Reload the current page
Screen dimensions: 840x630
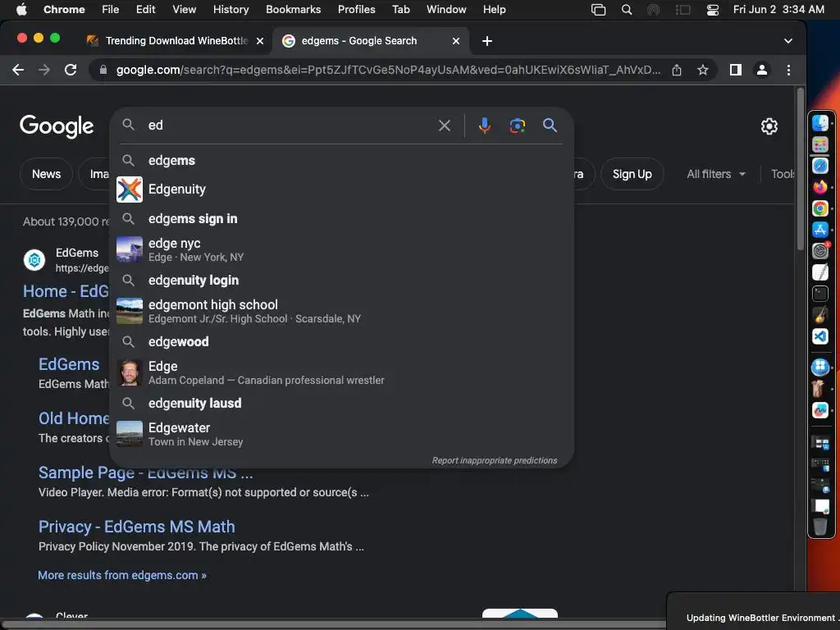click(x=71, y=70)
